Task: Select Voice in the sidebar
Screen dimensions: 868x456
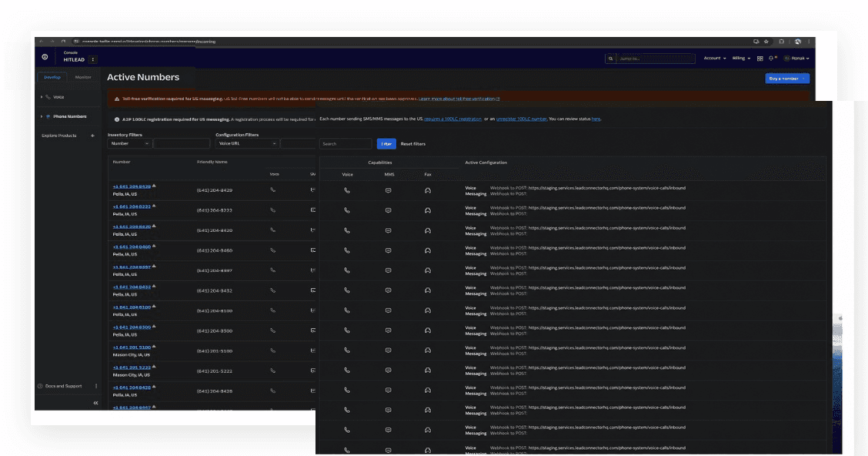Action: click(58, 97)
